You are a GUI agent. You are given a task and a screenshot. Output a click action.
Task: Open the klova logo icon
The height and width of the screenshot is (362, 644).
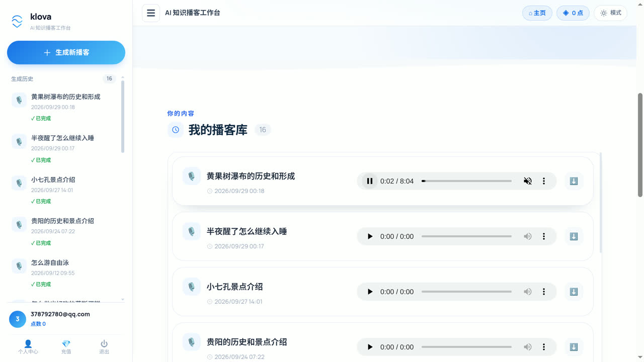click(x=17, y=21)
